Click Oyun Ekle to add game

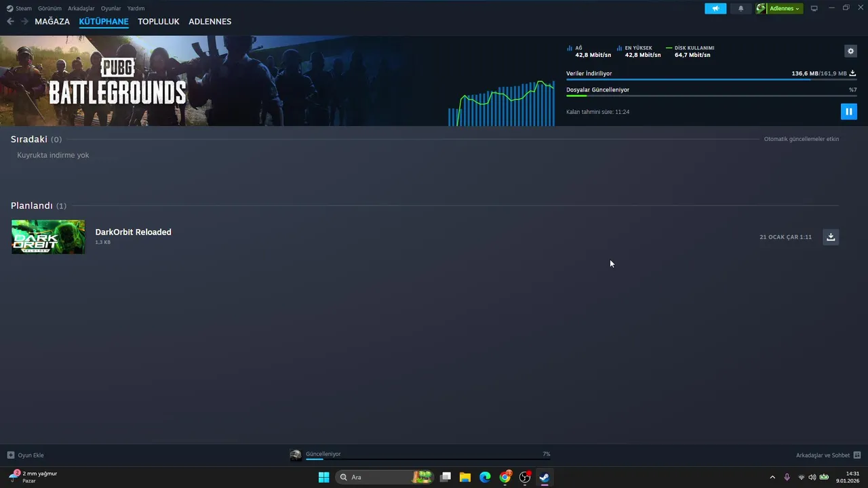[26, 455]
